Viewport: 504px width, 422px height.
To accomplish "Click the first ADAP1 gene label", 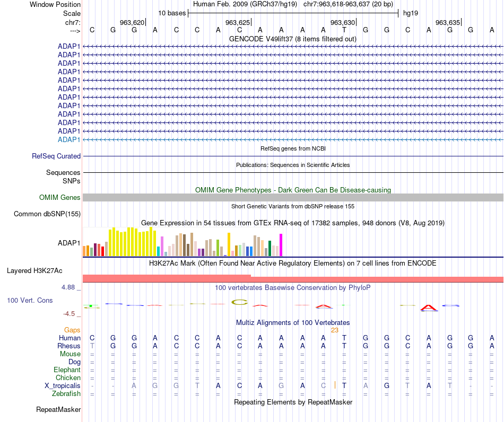I will pos(69,46).
